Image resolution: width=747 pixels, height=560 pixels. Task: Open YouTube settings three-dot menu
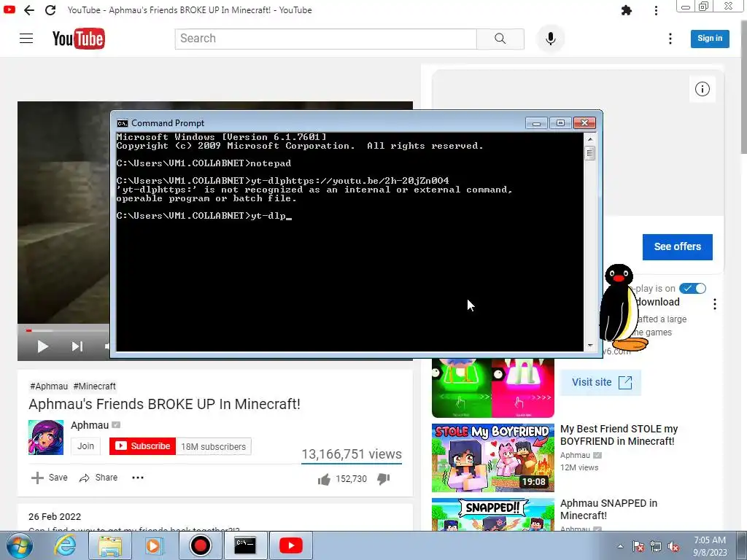670,39
